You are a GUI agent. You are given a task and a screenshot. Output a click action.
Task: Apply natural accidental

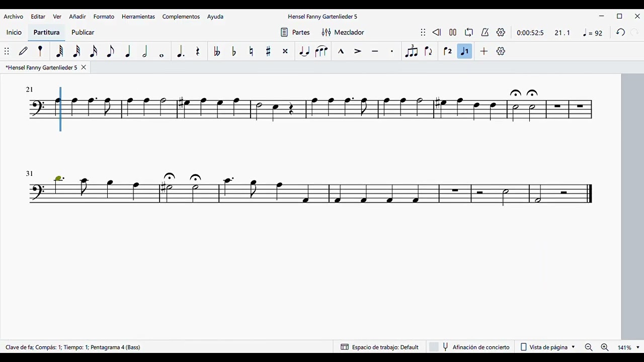(x=251, y=51)
